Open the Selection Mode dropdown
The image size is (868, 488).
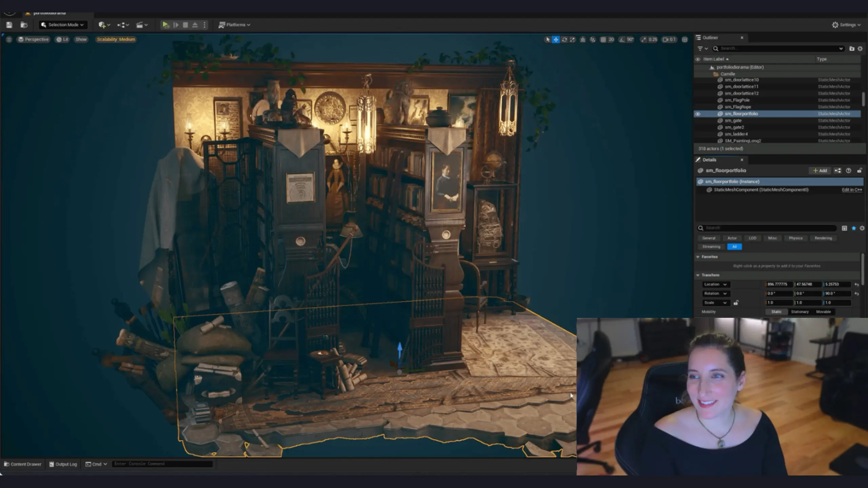(x=63, y=25)
